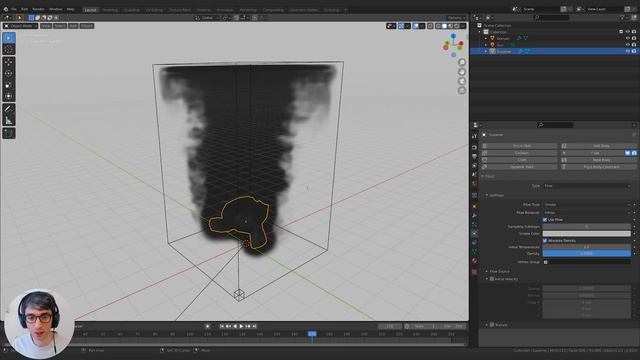Toggle visibility eye for Sun in outliner
The width and height of the screenshot is (640, 360).
628,45
